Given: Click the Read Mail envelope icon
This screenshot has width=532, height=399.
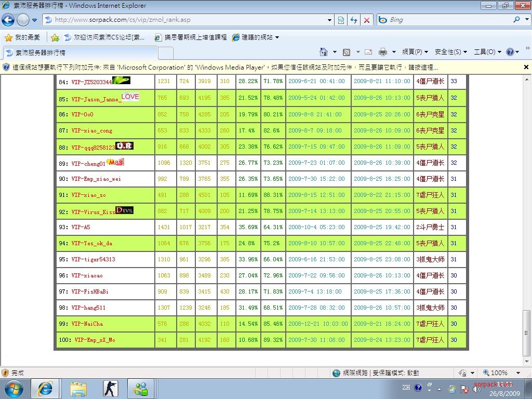Looking at the screenshot, I should click(368, 52).
